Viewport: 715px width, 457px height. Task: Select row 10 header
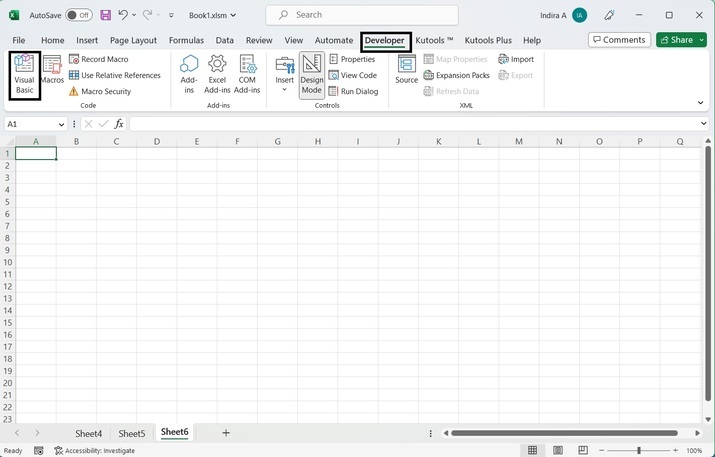(8, 262)
